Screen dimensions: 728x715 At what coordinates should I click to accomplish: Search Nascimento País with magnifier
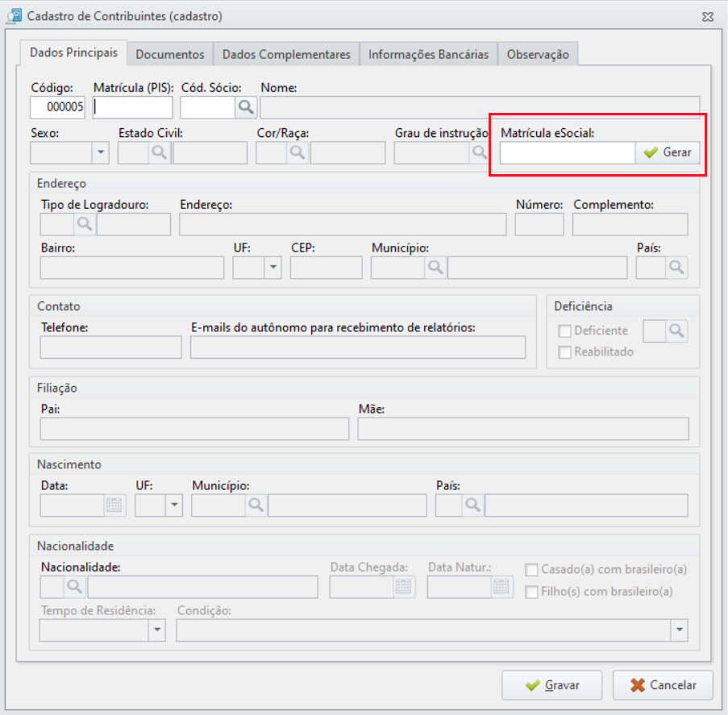(472, 505)
